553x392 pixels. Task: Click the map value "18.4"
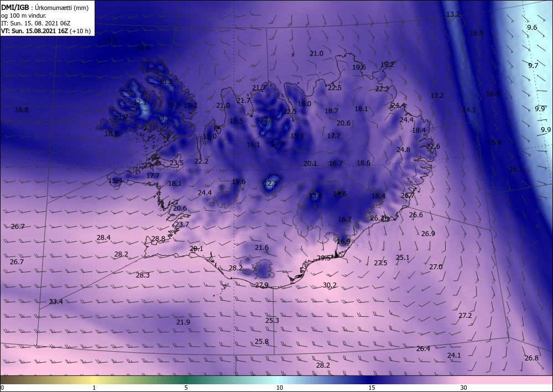coord(419,130)
